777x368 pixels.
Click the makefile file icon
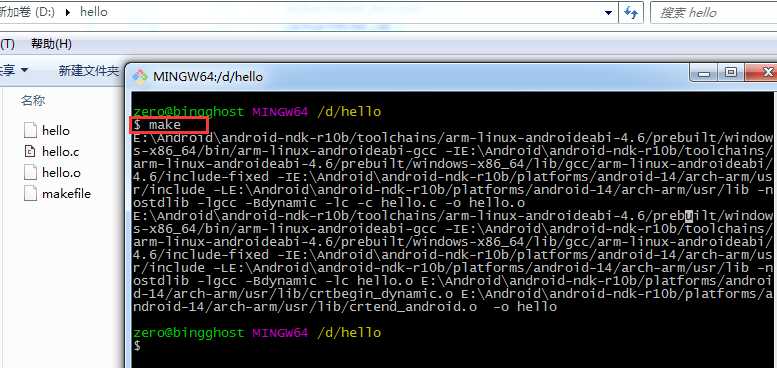click(x=30, y=194)
